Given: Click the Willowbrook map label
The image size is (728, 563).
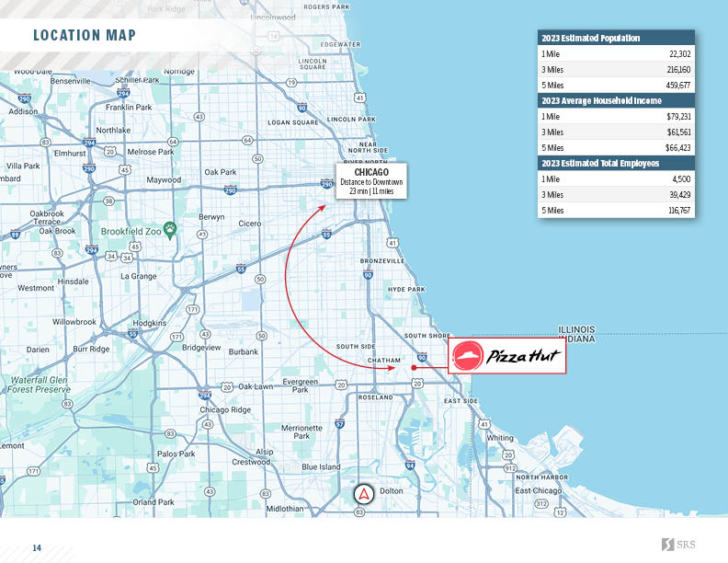Looking at the screenshot, I should pyautogui.click(x=74, y=322).
